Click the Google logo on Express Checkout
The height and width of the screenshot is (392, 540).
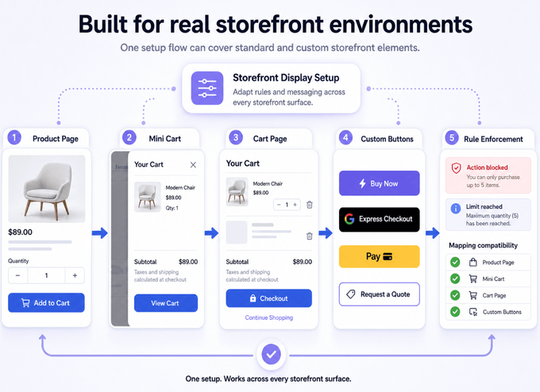pos(349,219)
